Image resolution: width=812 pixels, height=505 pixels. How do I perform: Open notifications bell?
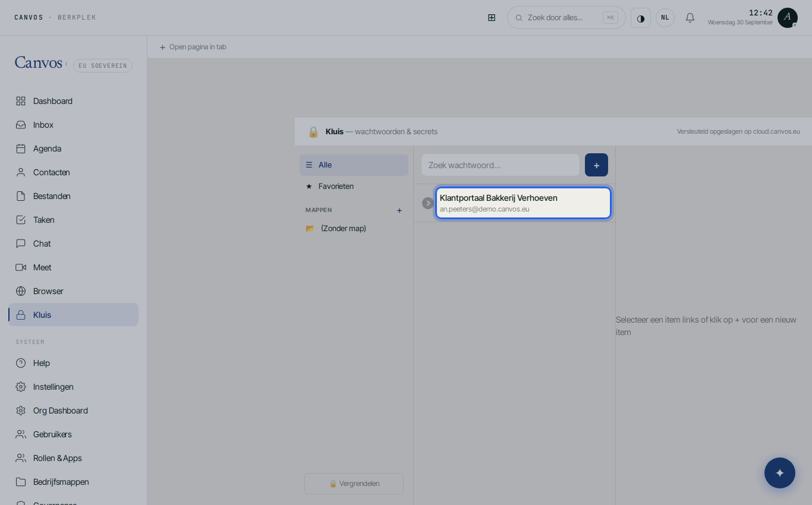pyautogui.click(x=690, y=18)
